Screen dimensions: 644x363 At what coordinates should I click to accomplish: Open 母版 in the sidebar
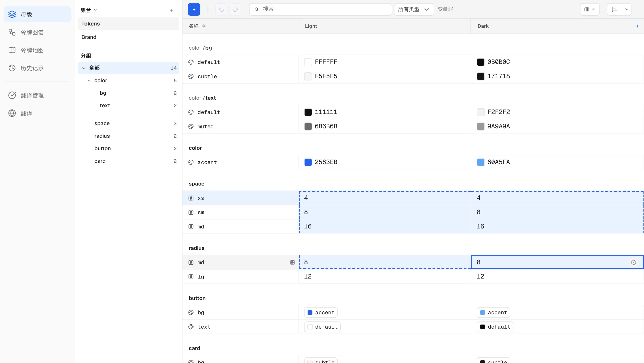tap(37, 14)
